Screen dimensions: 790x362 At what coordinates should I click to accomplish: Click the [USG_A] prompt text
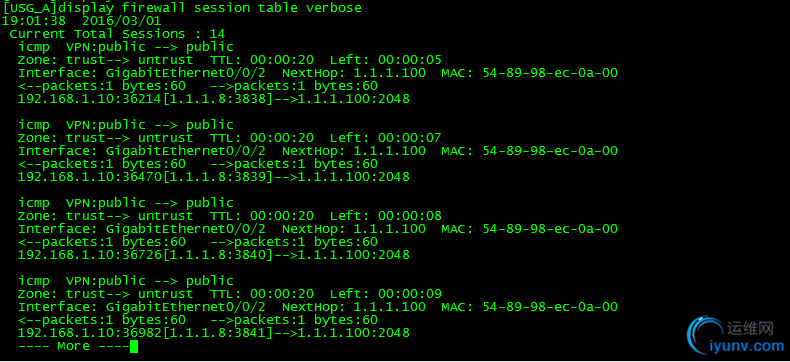coord(30,8)
